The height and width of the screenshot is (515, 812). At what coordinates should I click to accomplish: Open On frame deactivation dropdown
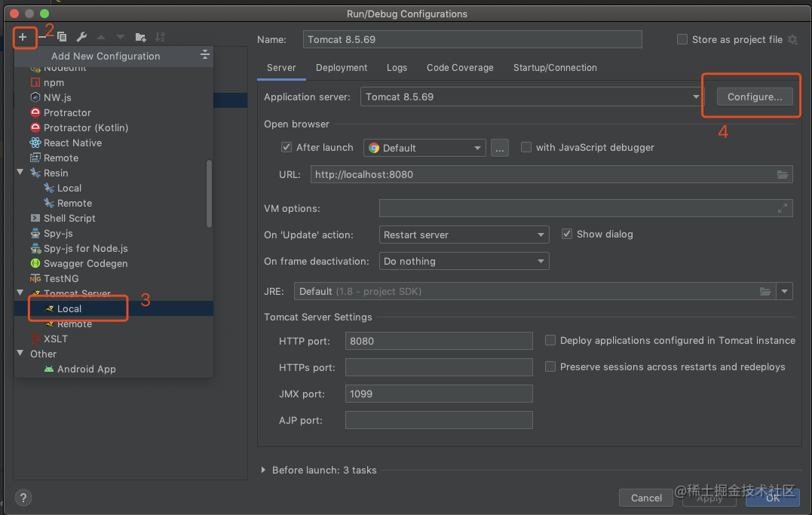pyautogui.click(x=464, y=261)
